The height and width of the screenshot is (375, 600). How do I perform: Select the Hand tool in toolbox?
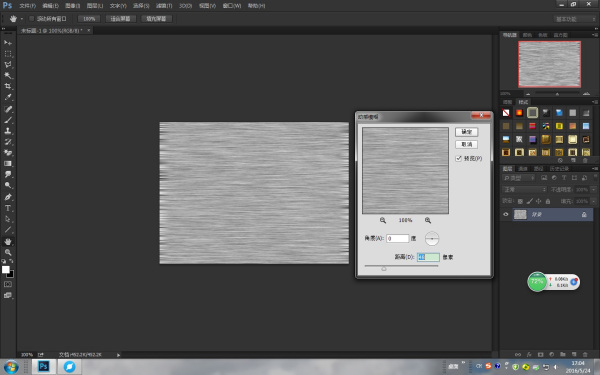[x=8, y=241]
